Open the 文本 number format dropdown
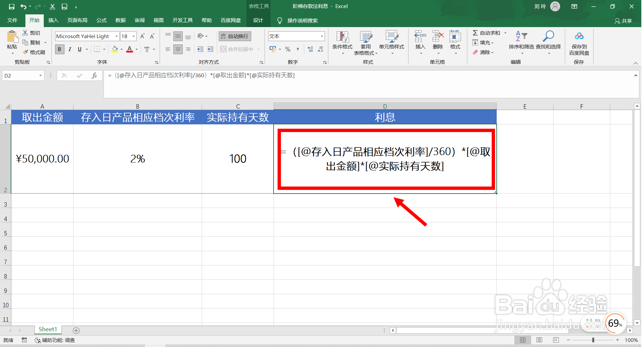Screen dimensions: 644x347 point(322,36)
